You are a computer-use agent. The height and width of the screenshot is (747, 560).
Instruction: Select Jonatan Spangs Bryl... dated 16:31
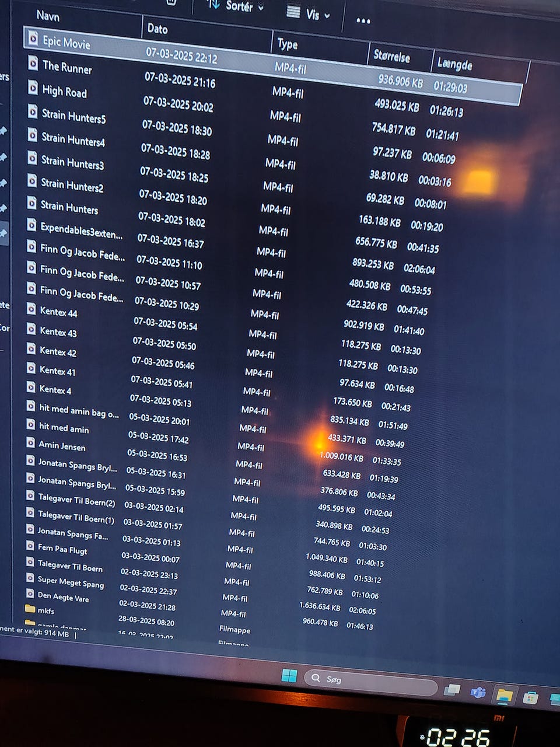pyautogui.click(x=77, y=465)
